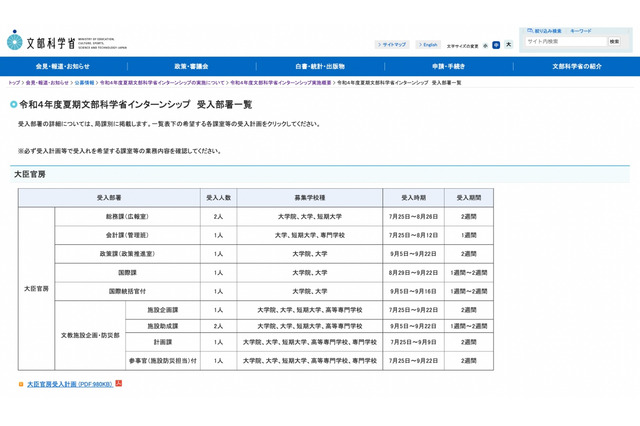Open the サイトマップ link
Screen dimensions: 640x426
point(392,45)
